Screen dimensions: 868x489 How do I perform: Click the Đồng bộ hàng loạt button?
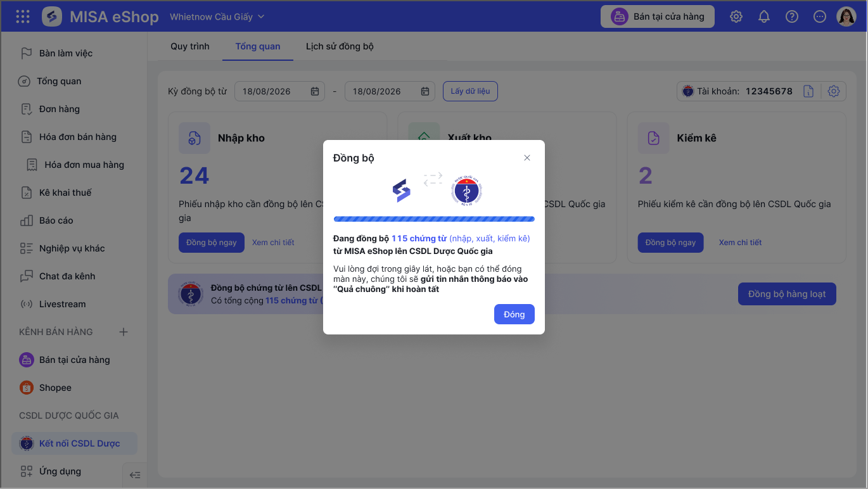pyautogui.click(x=787, y=294)
